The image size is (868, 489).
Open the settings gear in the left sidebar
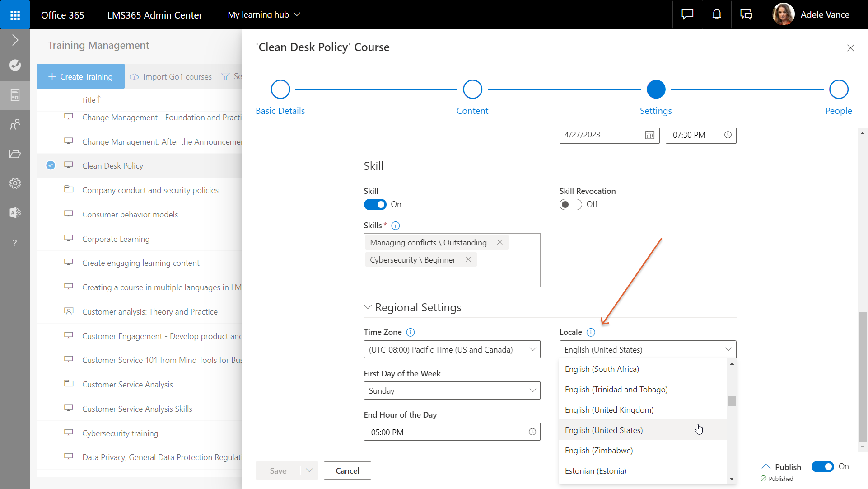(x=15, y=183)
